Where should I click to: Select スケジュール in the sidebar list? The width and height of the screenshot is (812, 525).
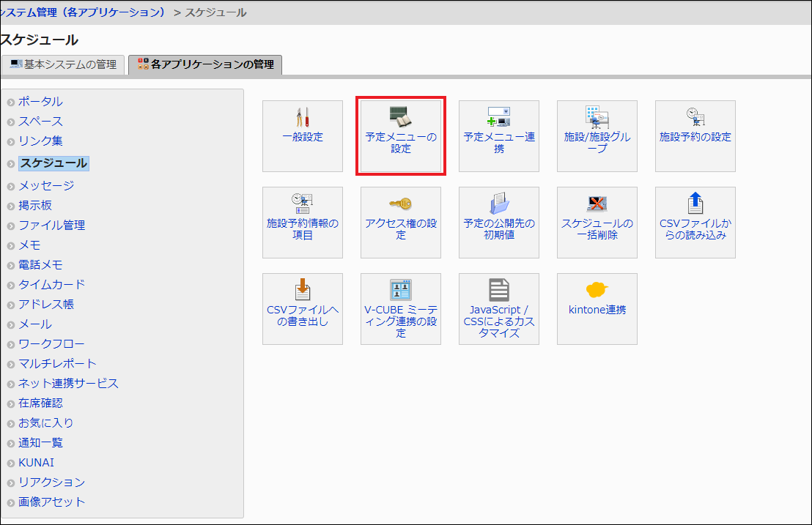(x=53, y=163)
